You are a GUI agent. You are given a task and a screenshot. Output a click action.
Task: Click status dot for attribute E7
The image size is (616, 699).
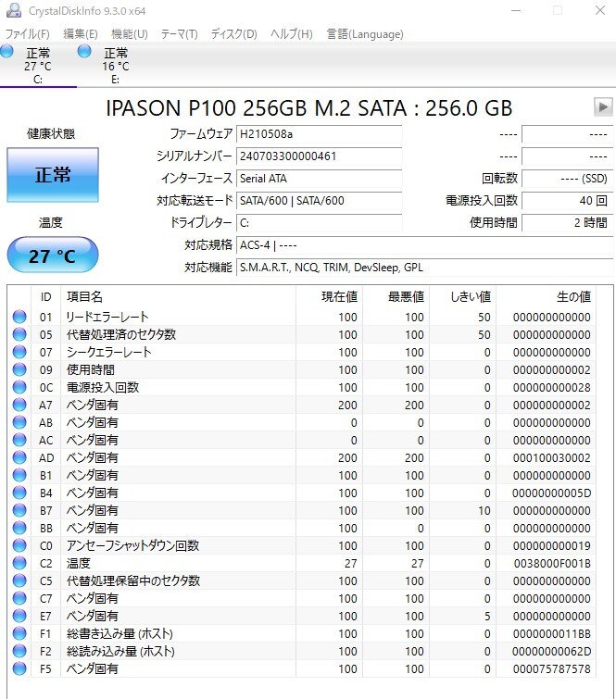[19, 616]
